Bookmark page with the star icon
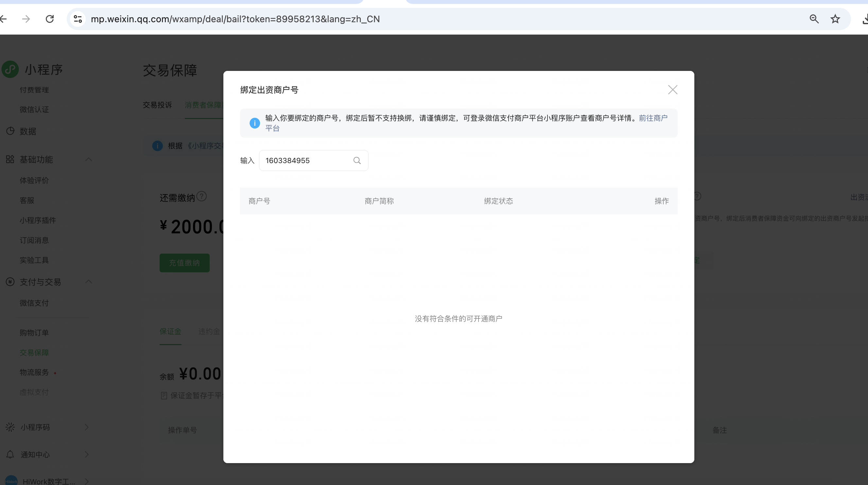This screenshot has height=485, width=868. point(835,19)
